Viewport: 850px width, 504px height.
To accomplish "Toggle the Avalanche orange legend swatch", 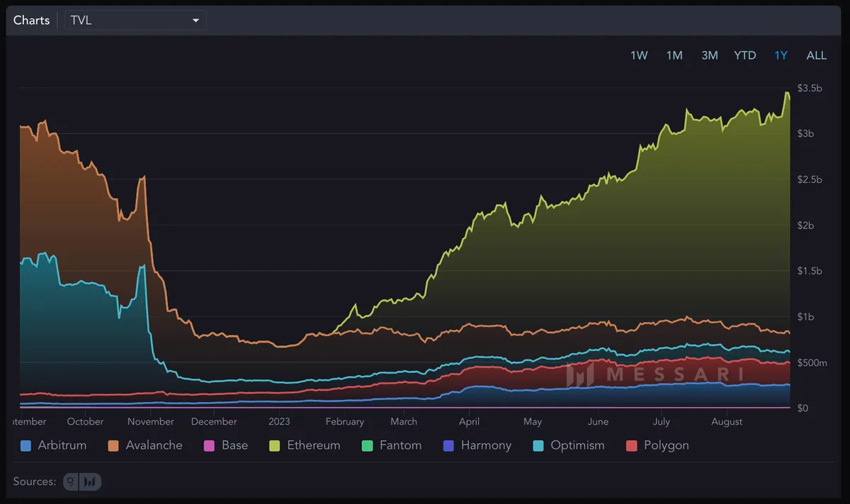I will click(113, 446).
